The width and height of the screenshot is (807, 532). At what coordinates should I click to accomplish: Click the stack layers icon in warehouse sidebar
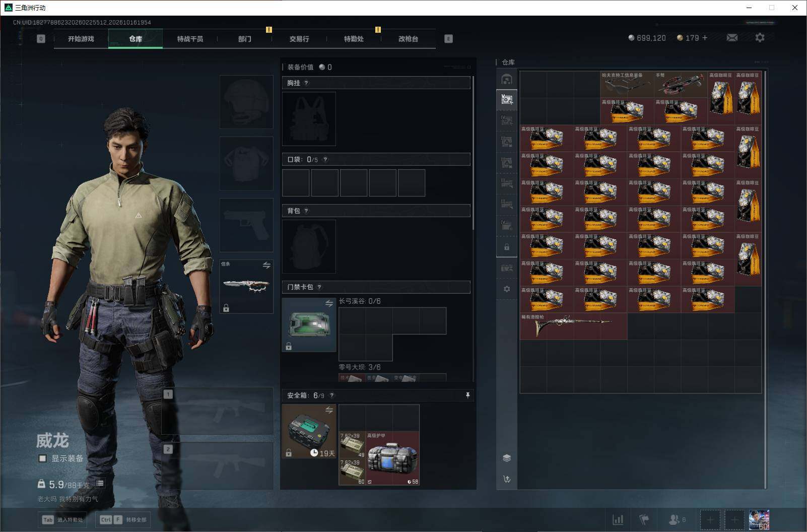(507, 458)
